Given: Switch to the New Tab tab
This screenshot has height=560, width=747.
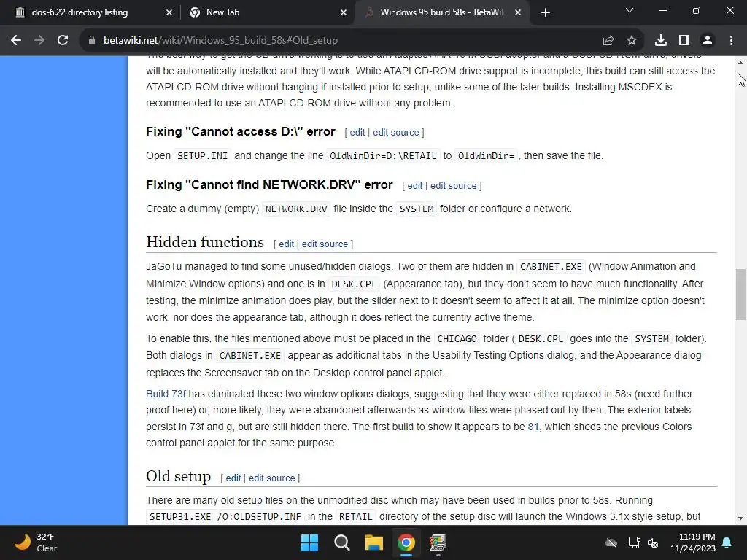Looking at the screenshot, I should pyautogui.click(x=267, y=13).
